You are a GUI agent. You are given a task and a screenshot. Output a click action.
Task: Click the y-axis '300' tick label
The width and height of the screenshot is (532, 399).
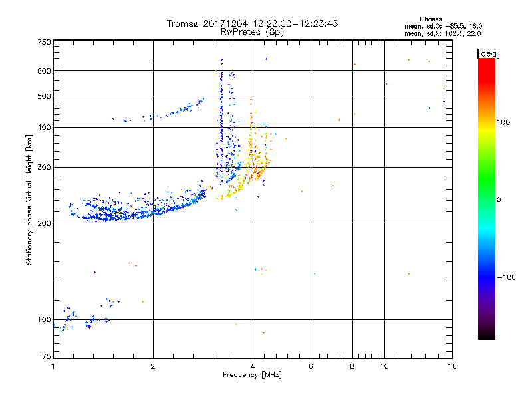coord(44,168)
